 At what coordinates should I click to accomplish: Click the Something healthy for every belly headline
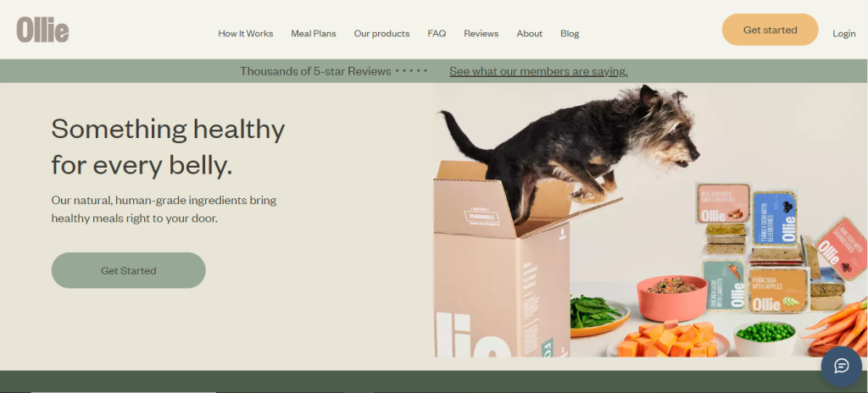click(x=169, y=147)
